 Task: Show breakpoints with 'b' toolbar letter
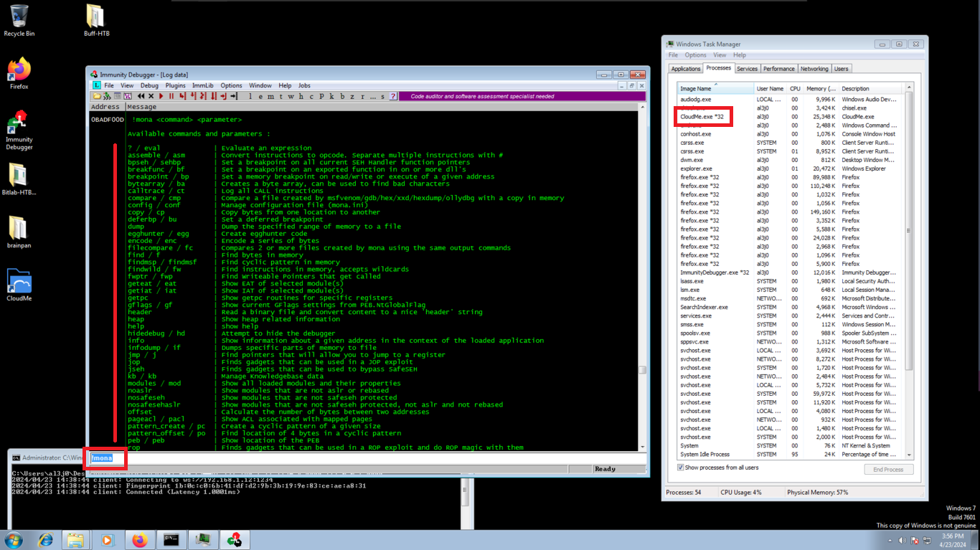342,96
